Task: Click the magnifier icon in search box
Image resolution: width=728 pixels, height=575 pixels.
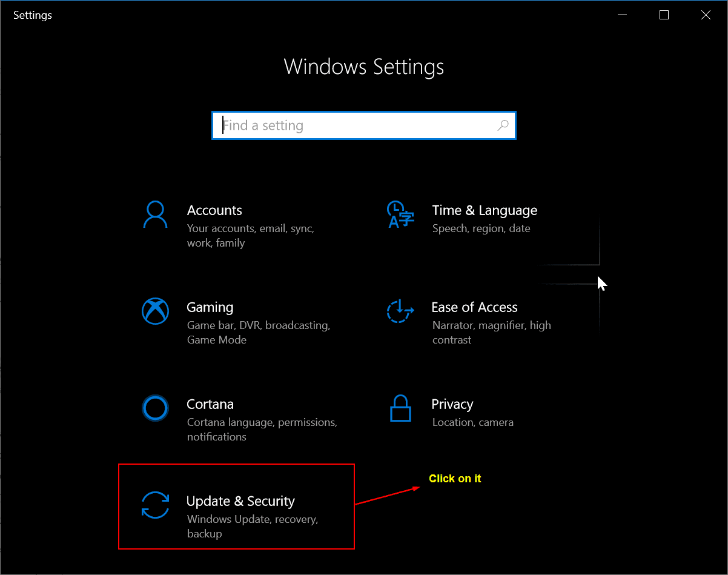Action: [503, 125]
